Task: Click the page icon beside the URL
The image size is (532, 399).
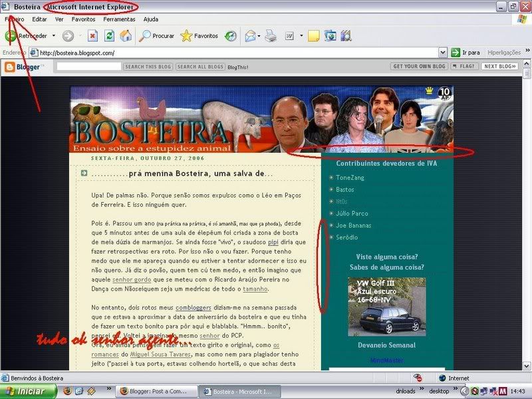Action: 33,53
